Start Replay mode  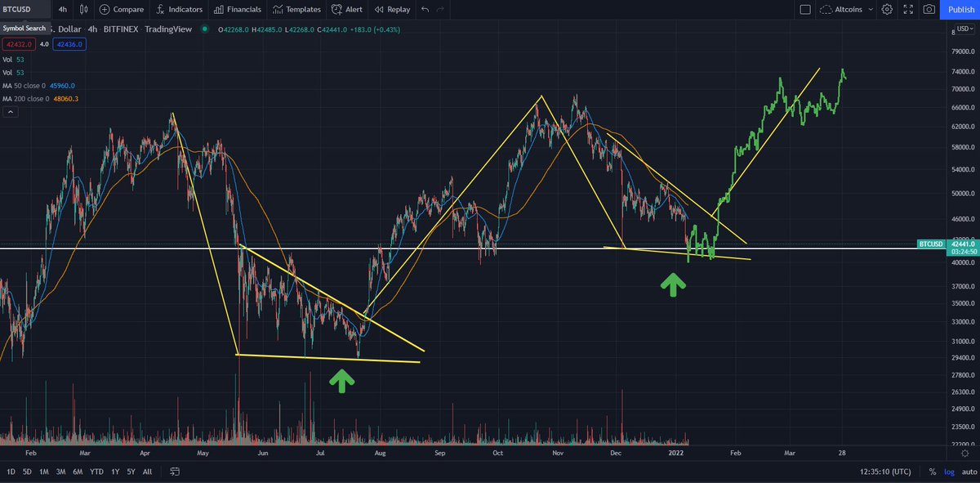click(x=391, y=9)
